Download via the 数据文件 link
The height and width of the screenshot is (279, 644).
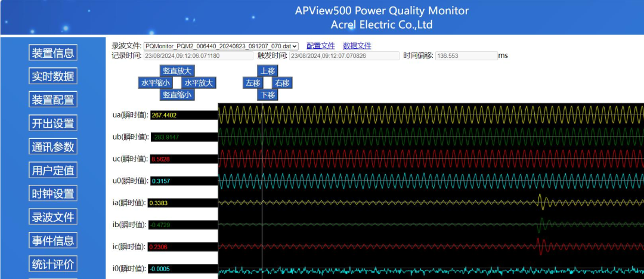click(x=357, y=46)
